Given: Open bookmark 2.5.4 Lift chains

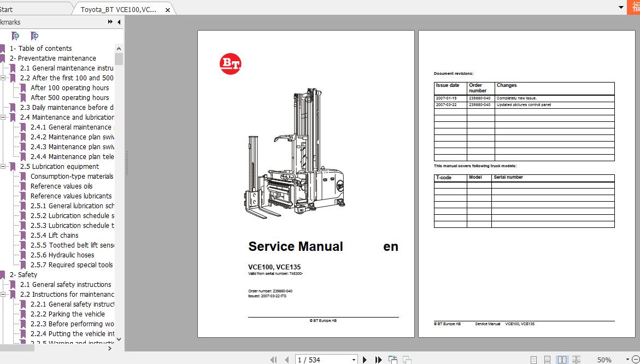Looking at the screenshot, I should point(54,235).
